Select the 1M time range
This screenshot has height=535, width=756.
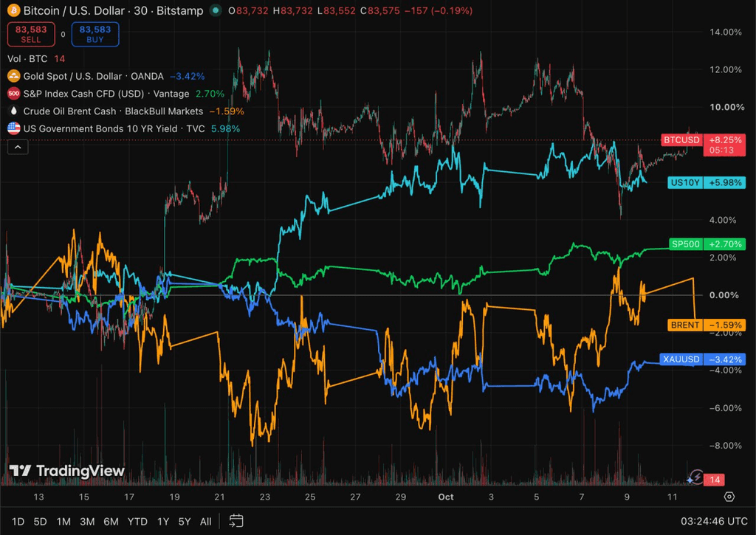point(63,522)
